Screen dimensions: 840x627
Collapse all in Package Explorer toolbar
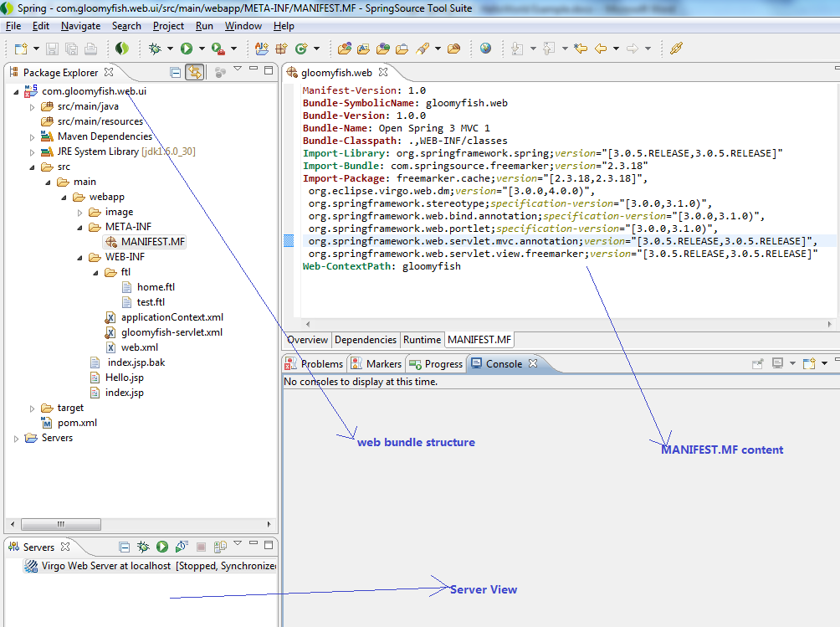click(x=175, y=72)
